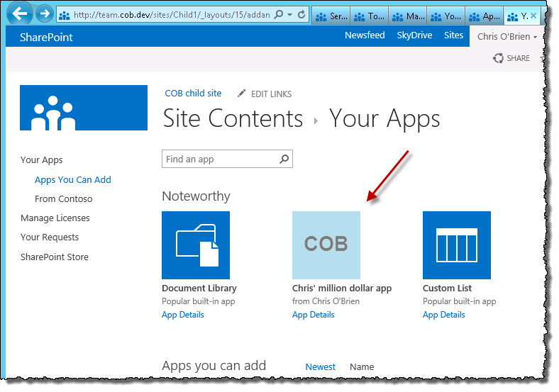Click the Custom List title text

[447, 288]
